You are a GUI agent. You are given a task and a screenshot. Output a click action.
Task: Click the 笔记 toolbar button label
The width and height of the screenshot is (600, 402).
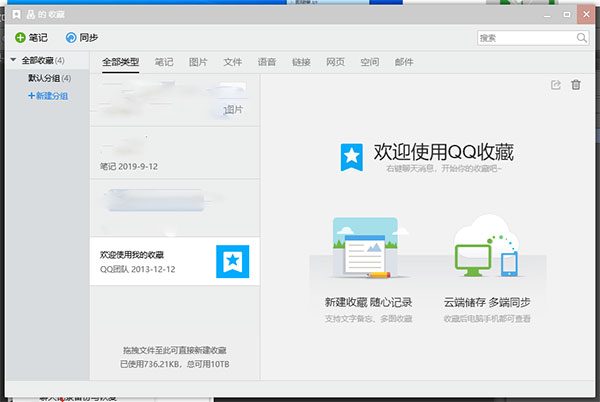click(x=38, y=37)
